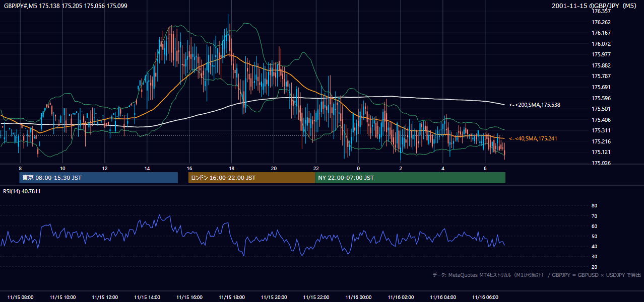Click the 11/15 22:00 date axis label
This screenshot has height=302, width=644.
tap(316, 297)
